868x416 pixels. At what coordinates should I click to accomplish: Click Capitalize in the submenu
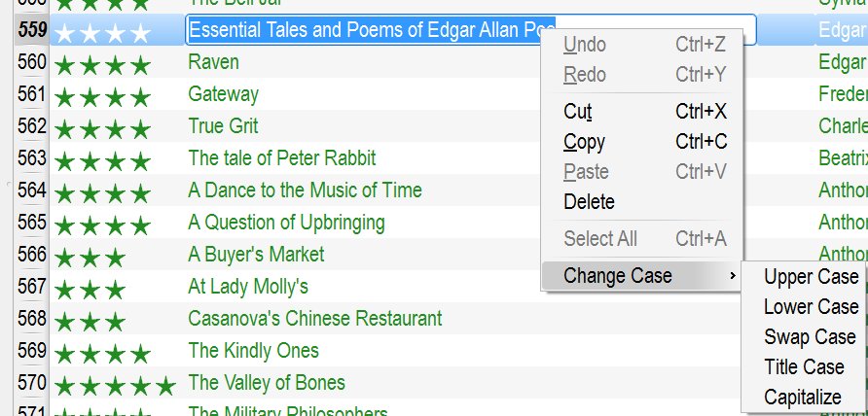pos(803,398)
